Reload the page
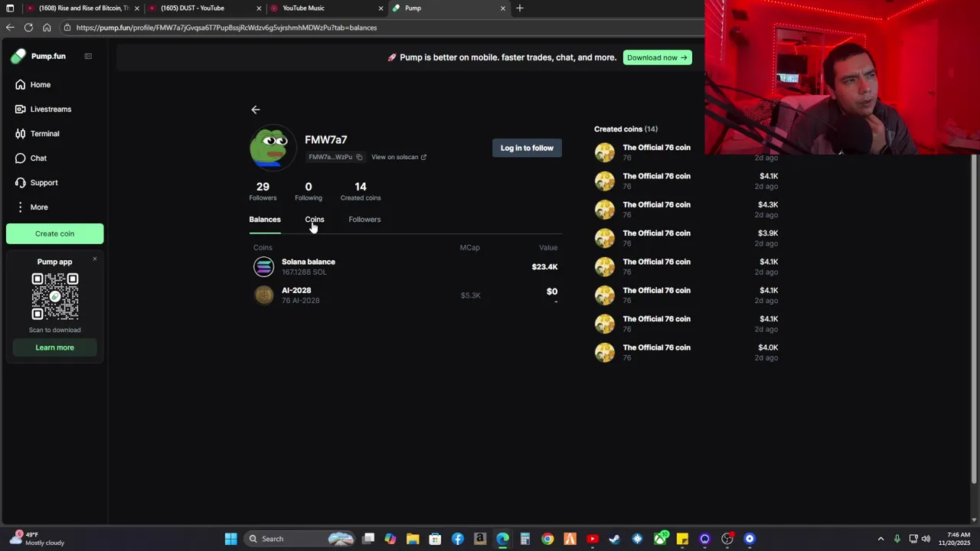Viewport: 980px width, 551px height. (28, 28)
